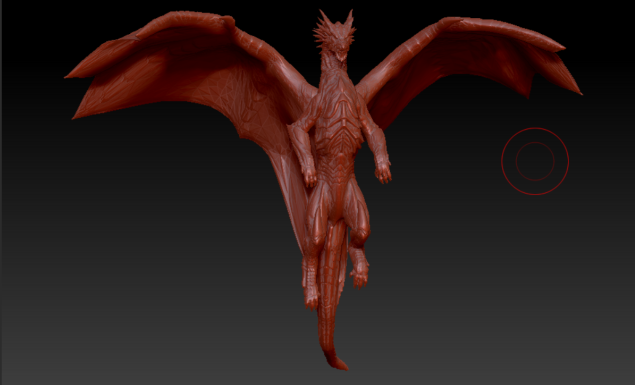
Task: Click the dragon model's horned head
Action: [335, 36]
